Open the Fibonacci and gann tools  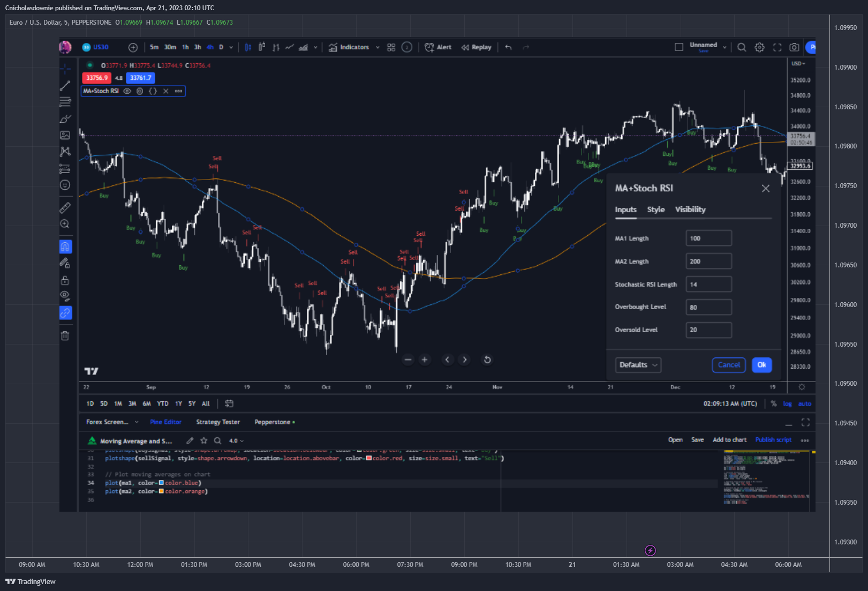(65, 102)
